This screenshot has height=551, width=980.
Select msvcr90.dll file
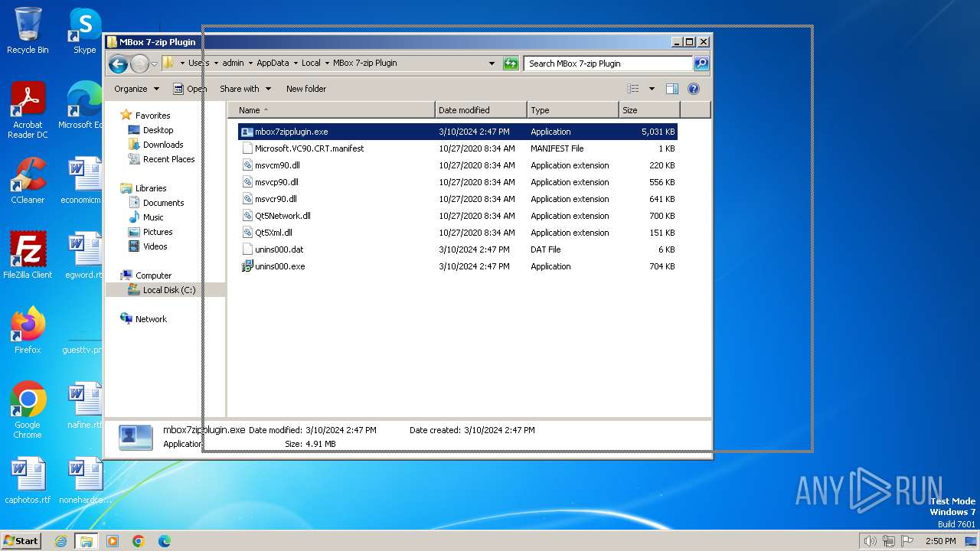point(457,199)
